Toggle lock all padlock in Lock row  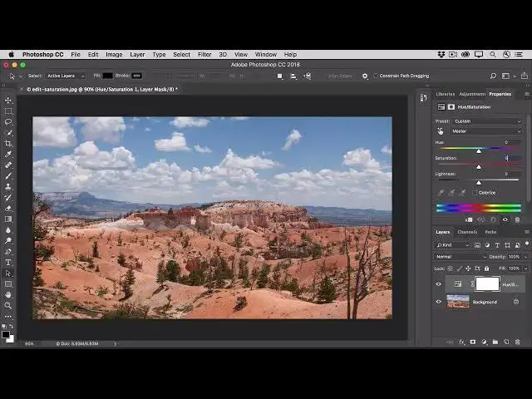tap(486, 268)
